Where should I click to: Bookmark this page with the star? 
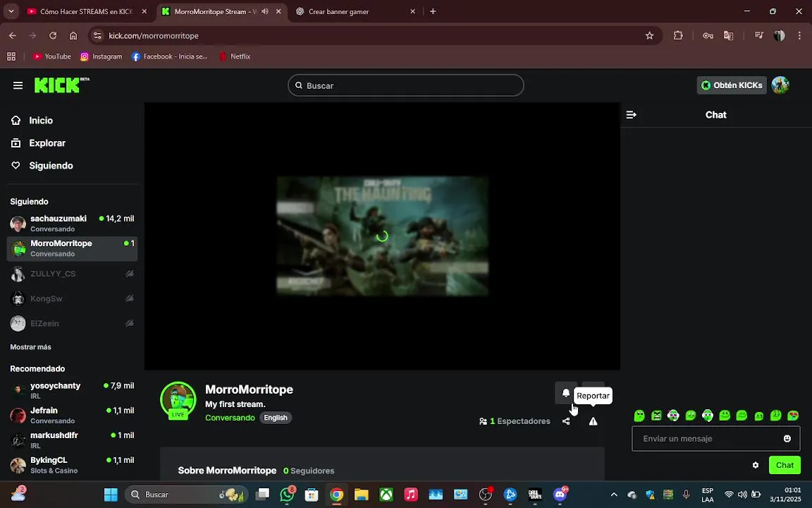pos(649,35)
